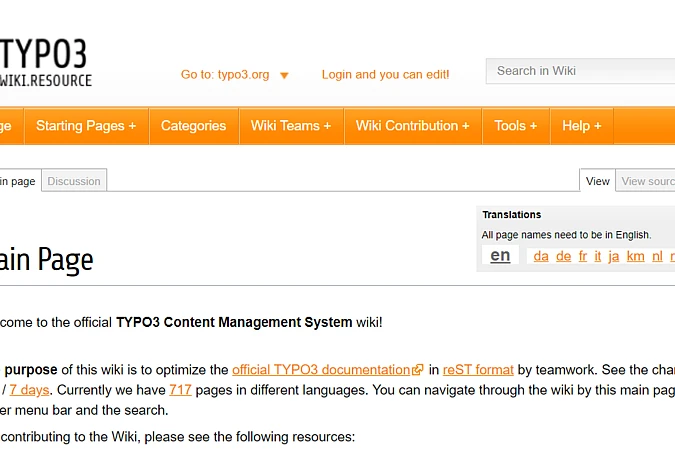Open the 'Go to: typo3.org' dropdown
This screenshot has height=450, width=675.
click(x=235, y=75)
